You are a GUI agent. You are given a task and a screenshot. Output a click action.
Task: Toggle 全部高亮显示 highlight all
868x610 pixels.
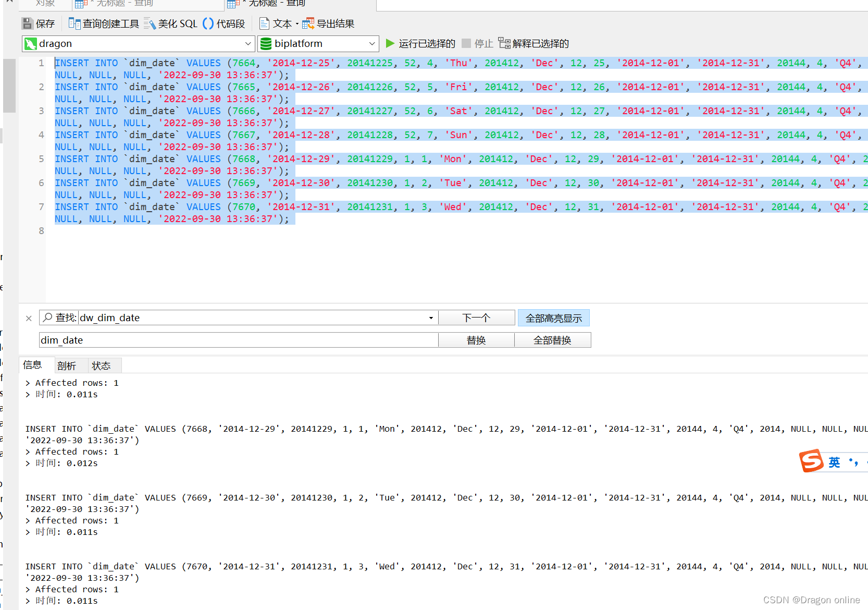click(x=553, y=318)
